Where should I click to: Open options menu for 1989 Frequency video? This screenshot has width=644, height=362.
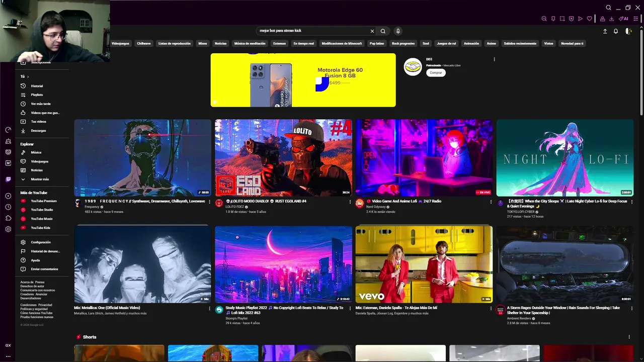pyautogui.click(x=209, y=202)
